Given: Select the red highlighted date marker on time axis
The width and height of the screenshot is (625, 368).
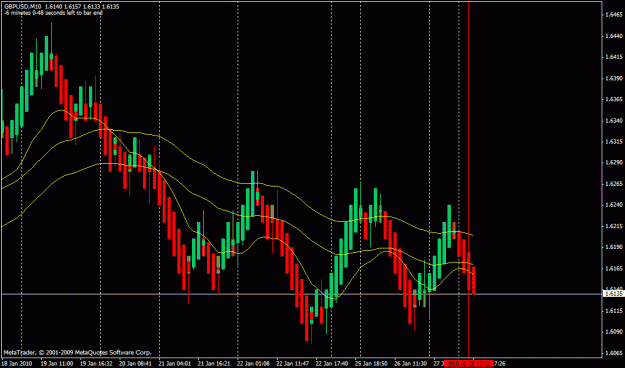Looking at the screenshot, I should [469, 364].
